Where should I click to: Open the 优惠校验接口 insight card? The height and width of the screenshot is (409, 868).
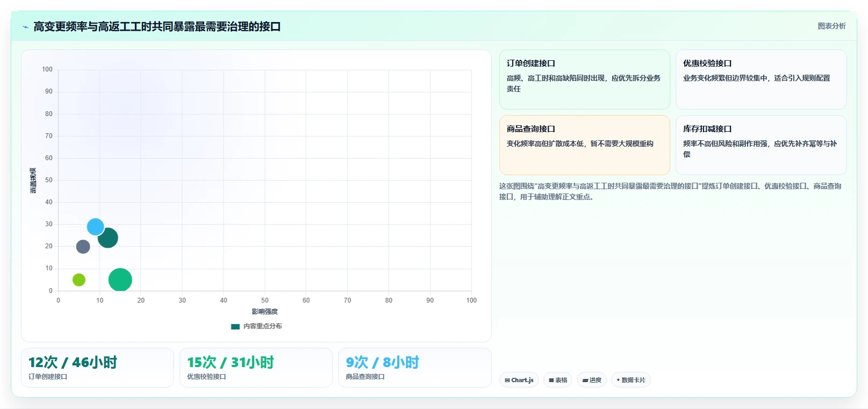point(761,80)
